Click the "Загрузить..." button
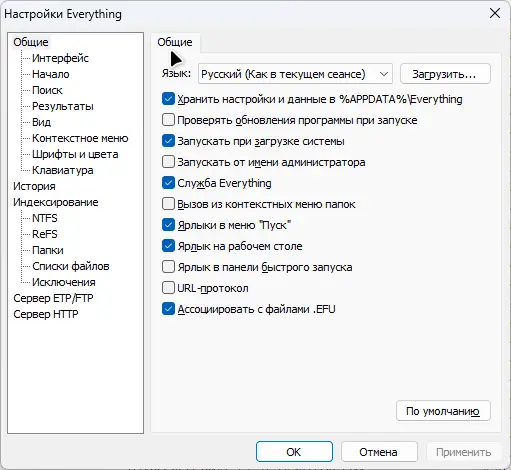Screen dimensions: 511x470 [x=445, y=74]
